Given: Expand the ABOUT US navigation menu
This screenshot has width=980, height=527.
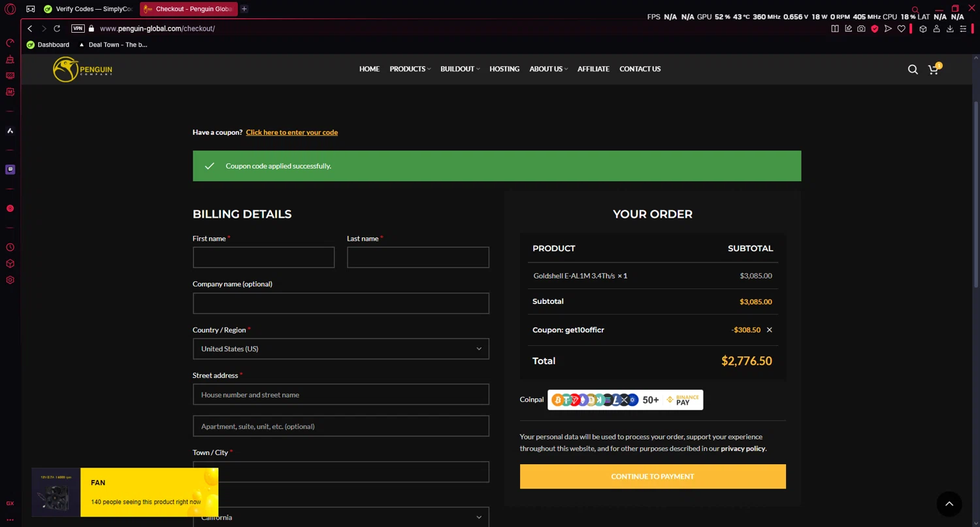Looking at the screenshot, I should 548,69.
